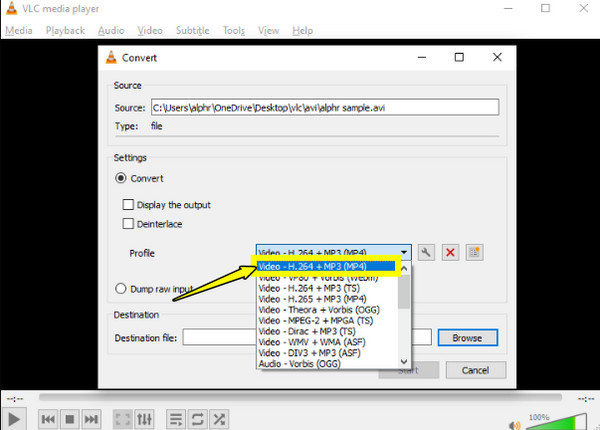Create a new profile icon
Screen dimensions: 600x430
(x=474, y=252)
